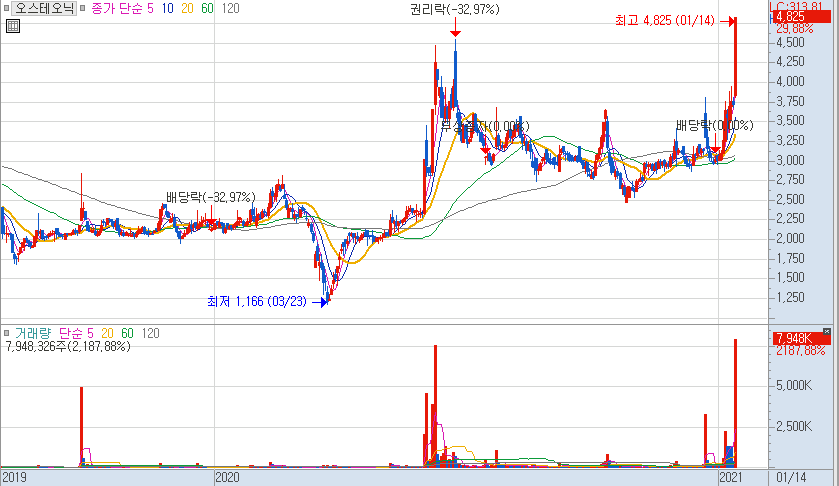Viewport: 839px width, 486px height.
Task: Click the 7,948,326주(2,187.88%) volume text
Action: click(68, 346)
